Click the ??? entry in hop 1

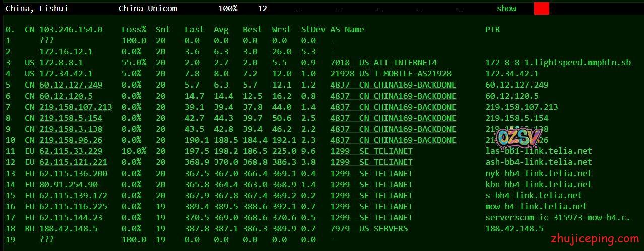click(46, 41)
